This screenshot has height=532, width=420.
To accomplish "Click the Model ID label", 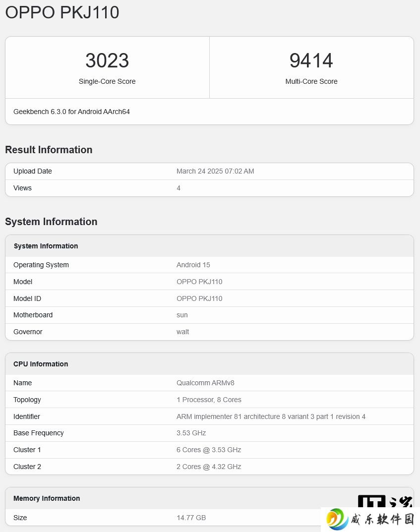I will pos(27,298).
